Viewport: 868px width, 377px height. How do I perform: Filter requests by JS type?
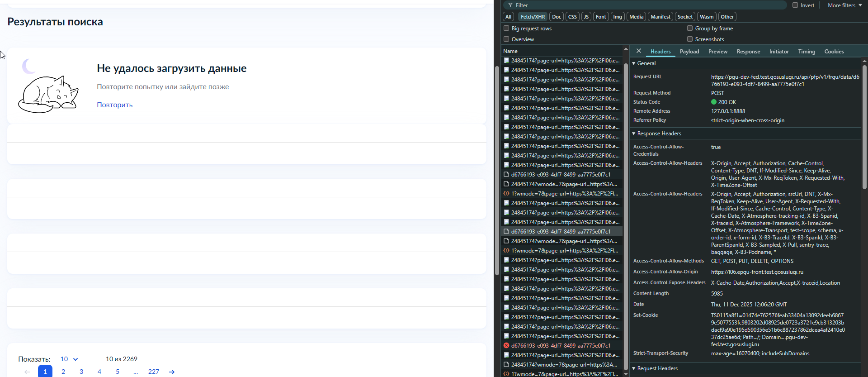point(586,17)
